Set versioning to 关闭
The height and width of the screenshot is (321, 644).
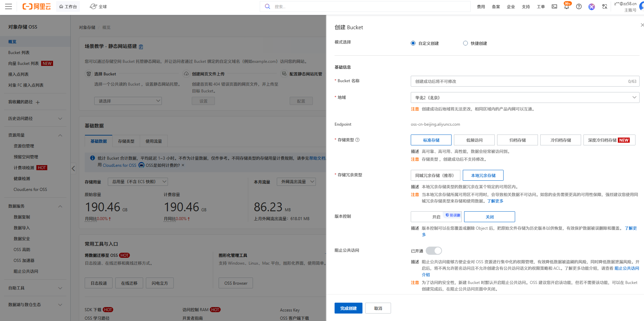pyautogui.click(x=489, y=217)
